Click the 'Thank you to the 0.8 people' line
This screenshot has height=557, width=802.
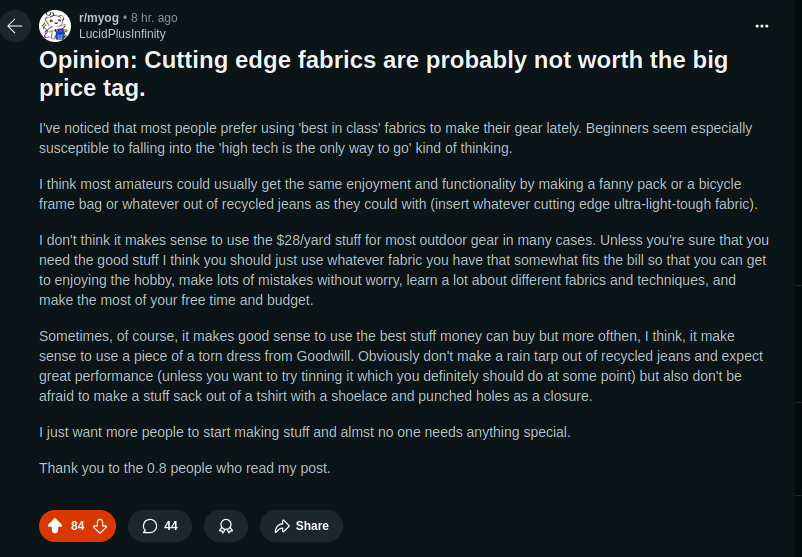click(x=184, y=468)
